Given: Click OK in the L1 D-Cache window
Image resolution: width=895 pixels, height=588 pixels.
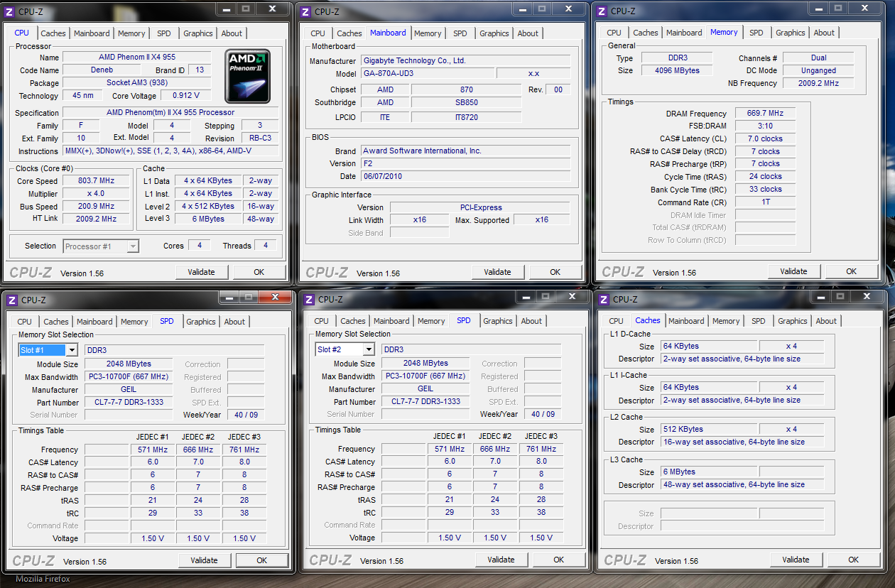Looking at the screenshot, I should pos(854,560).
